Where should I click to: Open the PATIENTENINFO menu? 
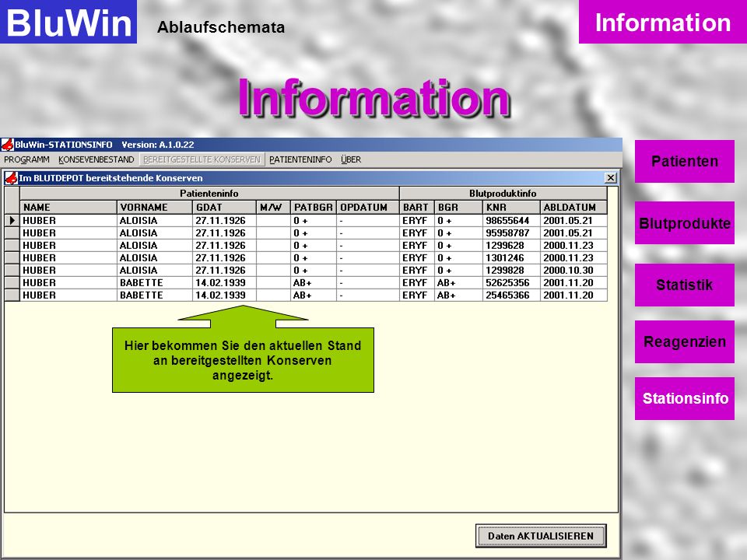pyautogui.click(x=300, y=159)
